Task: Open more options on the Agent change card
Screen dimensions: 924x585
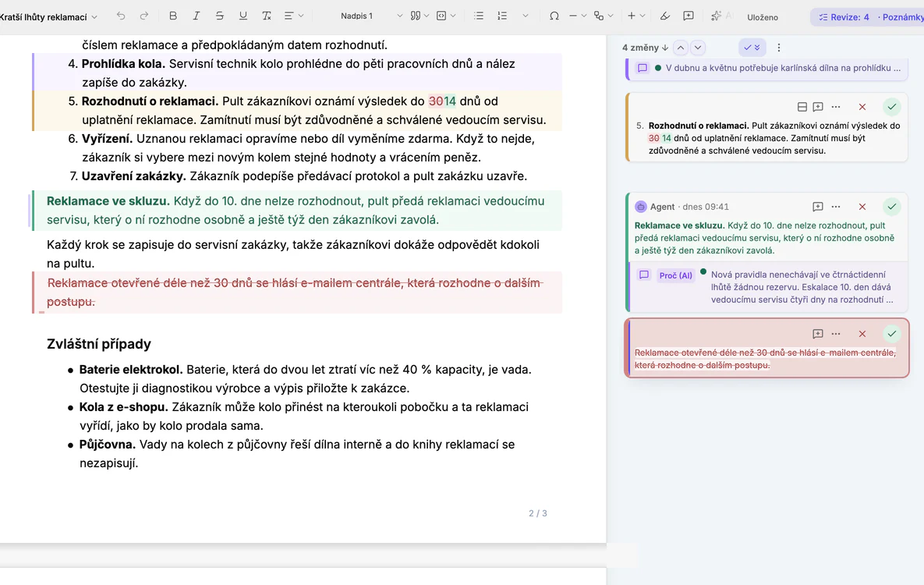Action: coord(836,207)
